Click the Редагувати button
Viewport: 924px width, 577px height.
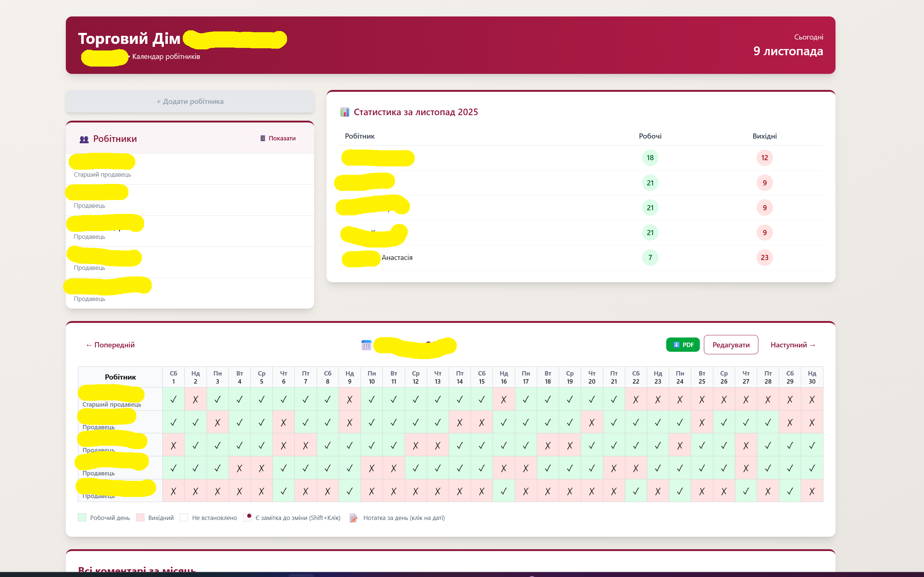coord(731,345)
